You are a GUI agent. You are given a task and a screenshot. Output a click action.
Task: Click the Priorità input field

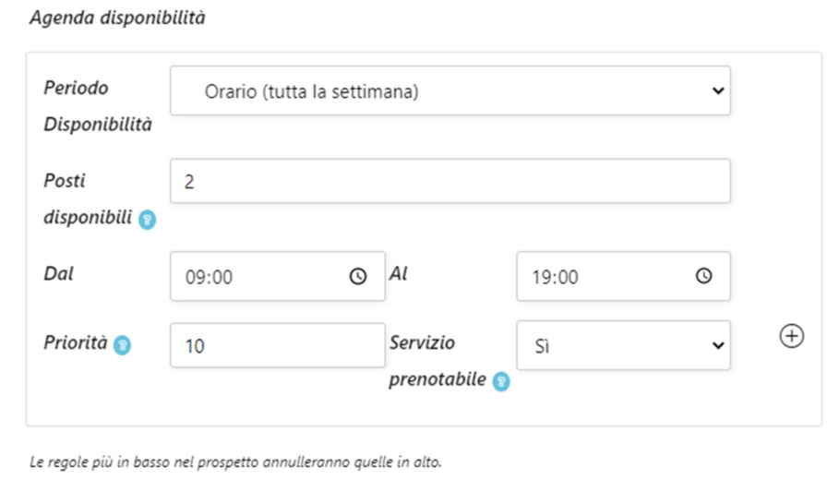(277, 346)
